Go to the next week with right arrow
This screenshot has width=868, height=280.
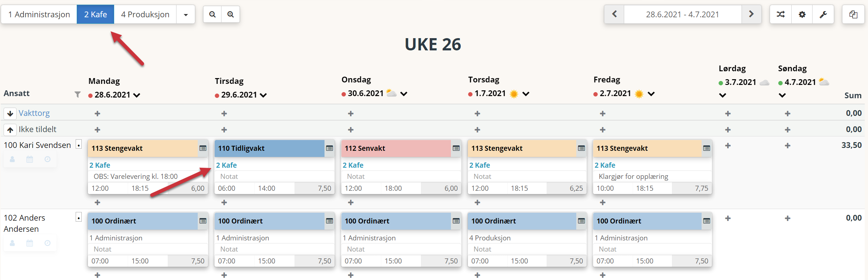751,14
